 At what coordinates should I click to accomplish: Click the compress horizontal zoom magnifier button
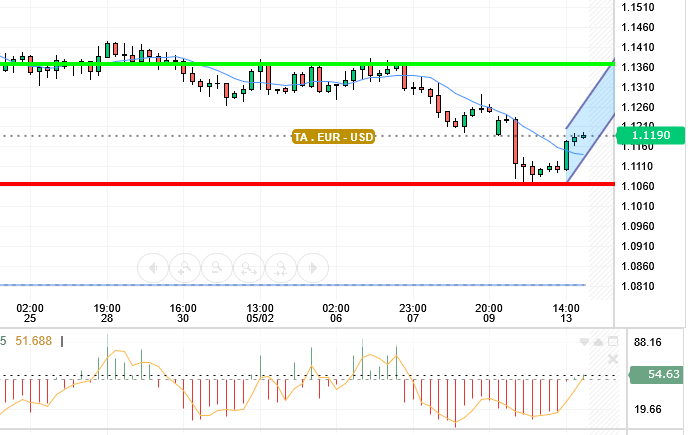coord(281,268)
